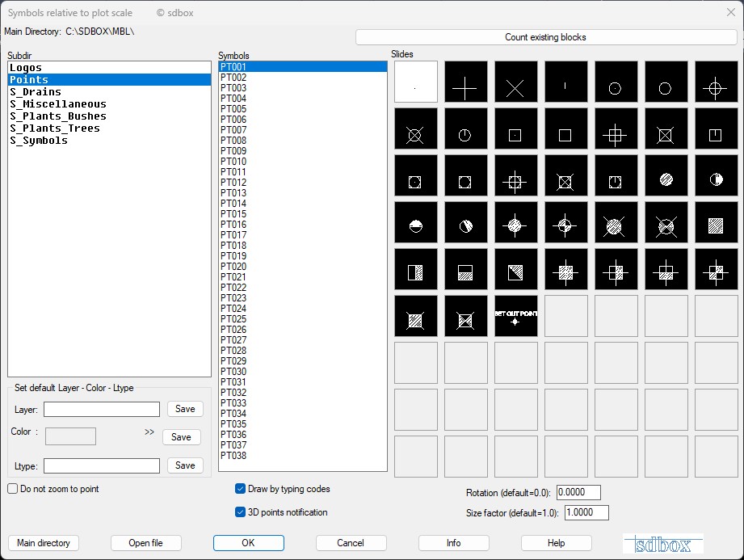Pick the SET OUT POINT slide

[x=516, y=316]
